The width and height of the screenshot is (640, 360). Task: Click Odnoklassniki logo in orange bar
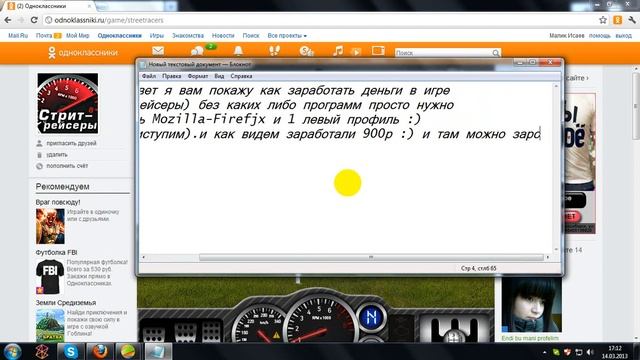tap(83, 53)
